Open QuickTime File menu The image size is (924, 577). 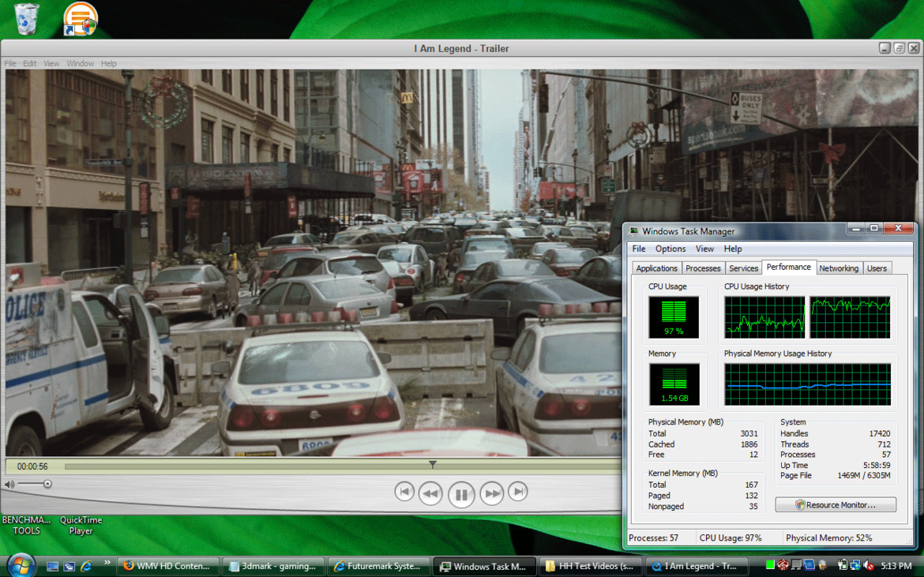(x=10, y=64)
